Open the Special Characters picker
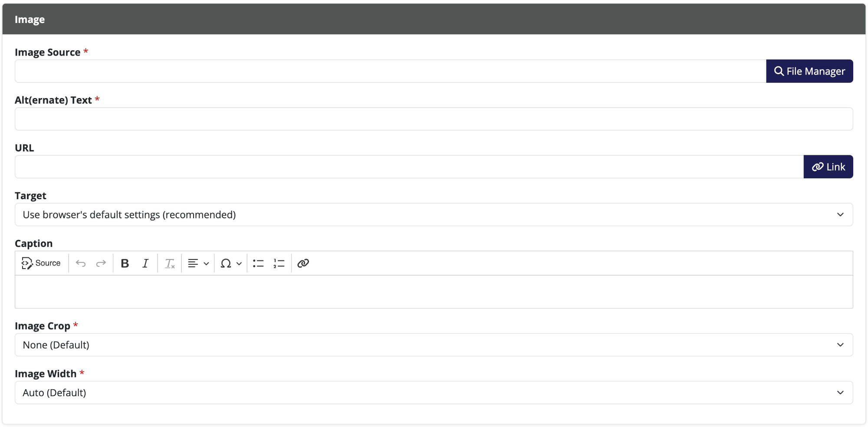 [x=226, y=263]
